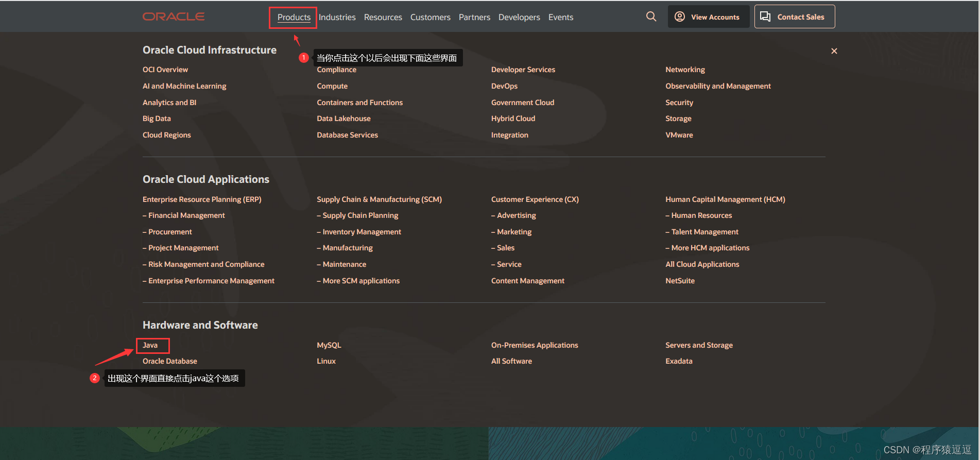Open Enterprise Resource Planning (ERP)
This screenshot has width=980, height=460.
[x=202, y=199]
